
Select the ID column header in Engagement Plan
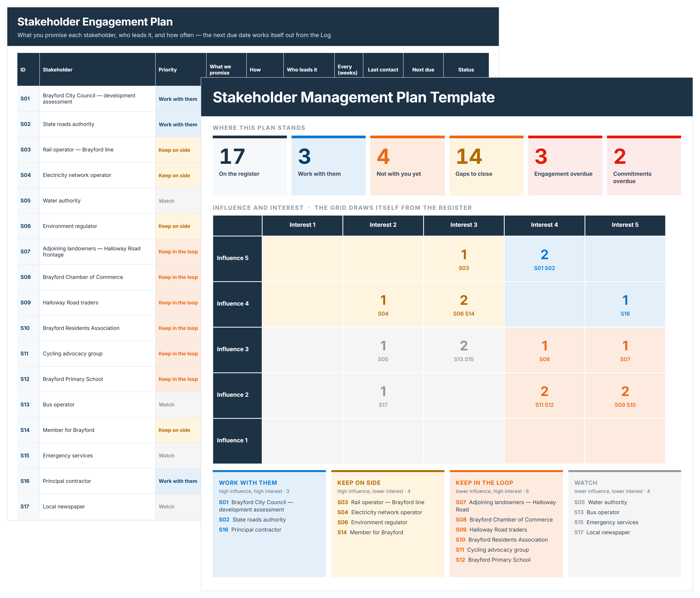coord(28,70)
